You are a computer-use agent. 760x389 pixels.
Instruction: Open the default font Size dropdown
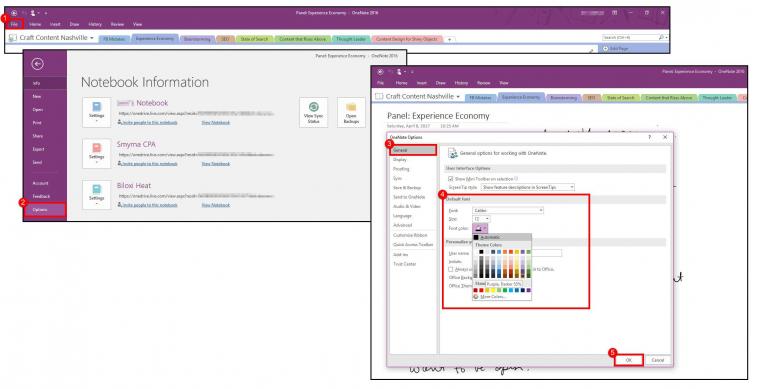481,219
